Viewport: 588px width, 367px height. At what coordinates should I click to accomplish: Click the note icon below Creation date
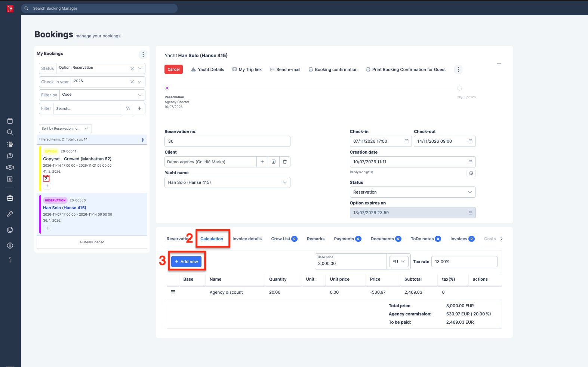[x=471, y=173]
